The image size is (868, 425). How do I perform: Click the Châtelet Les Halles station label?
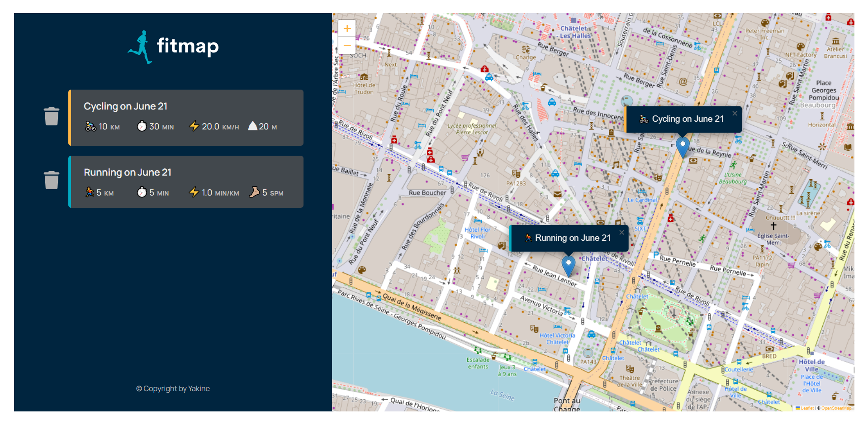[575, 32]
